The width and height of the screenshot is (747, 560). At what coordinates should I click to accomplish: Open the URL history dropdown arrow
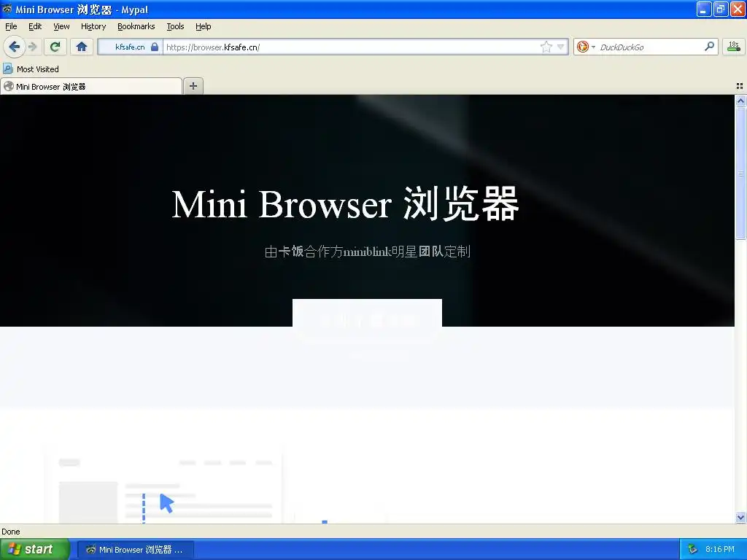tap(561, 47)
